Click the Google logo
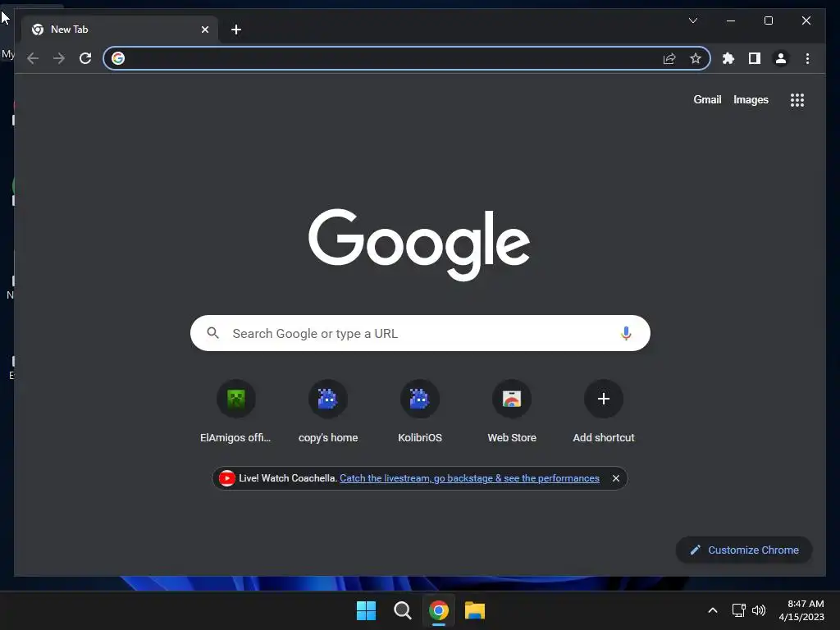 419,244
